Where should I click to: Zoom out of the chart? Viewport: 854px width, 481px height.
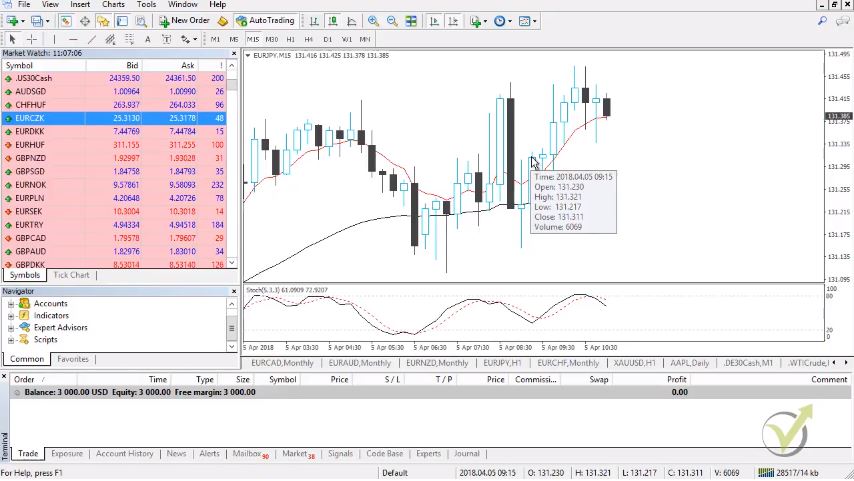(392, 21)
